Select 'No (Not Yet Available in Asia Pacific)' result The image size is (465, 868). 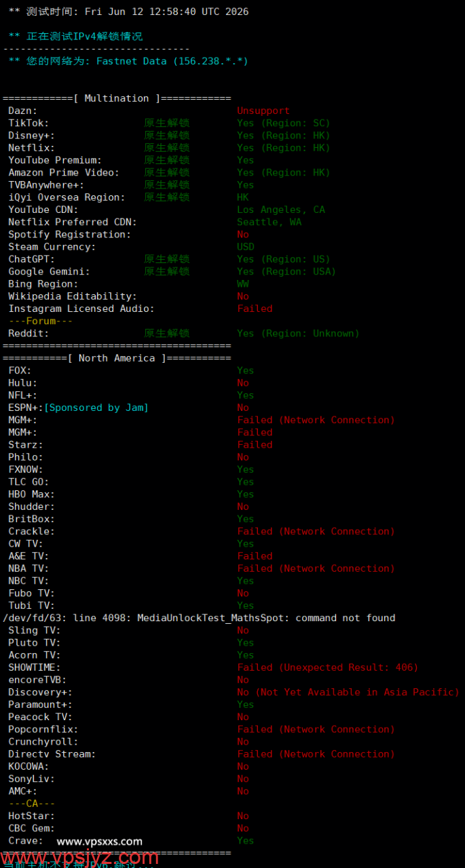(x=348, y=692)
